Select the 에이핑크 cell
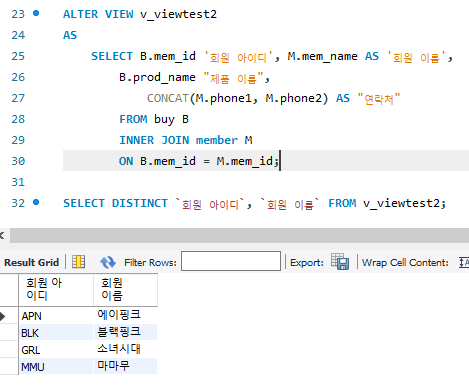The height and width of the screenshot is (385, 469). click(x=125, y=315)
